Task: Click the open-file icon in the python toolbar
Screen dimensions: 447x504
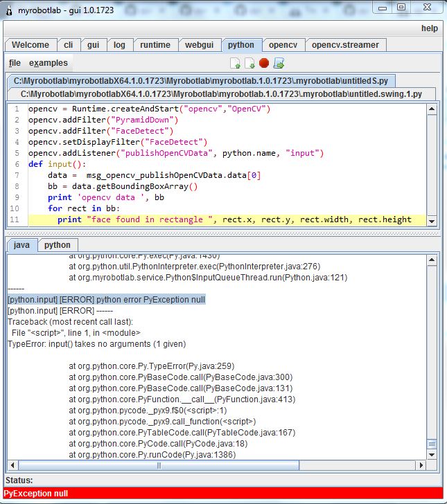Action: click(x=235, y=63)
